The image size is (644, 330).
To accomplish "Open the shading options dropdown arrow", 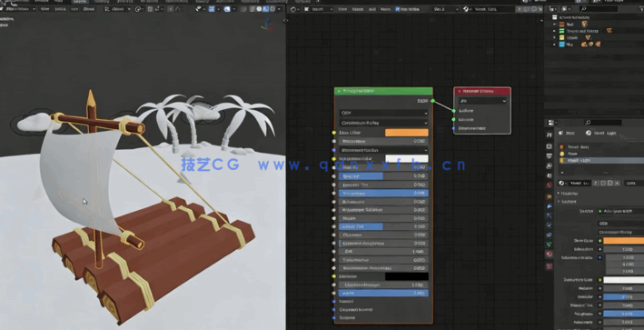I will click(x=279, y=9).
